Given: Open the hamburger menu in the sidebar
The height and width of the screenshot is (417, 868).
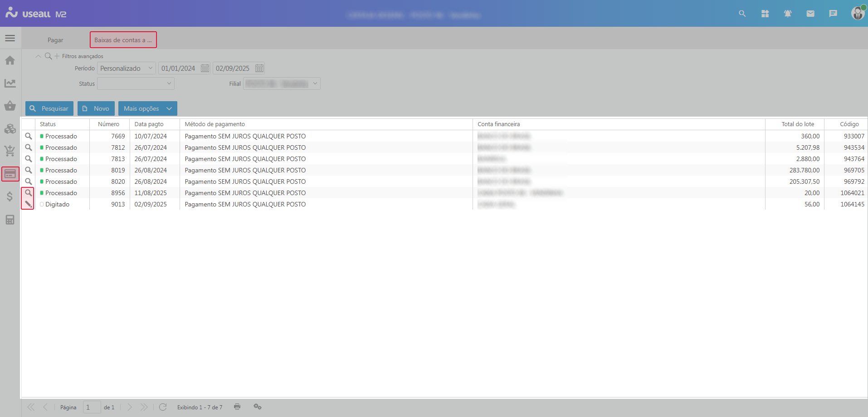Looking at the screenshot, I should pyautogui.click(x=10, y=38).
